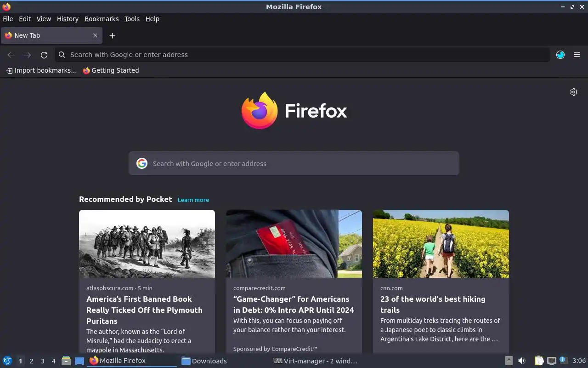Focus the address bar field
The height and width of the screenshot is (368, 588).
pyautogui.click(x=302, y=55)
